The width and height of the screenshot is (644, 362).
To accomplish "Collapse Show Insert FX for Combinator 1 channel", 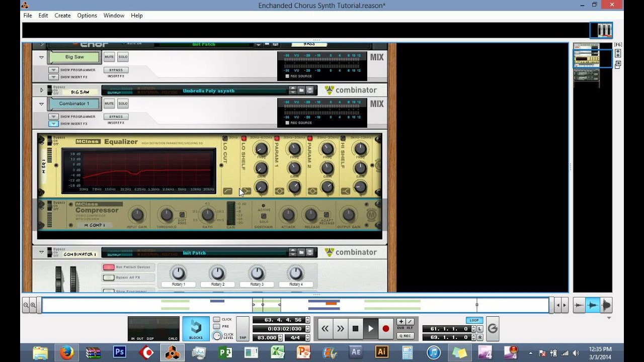I will [53, 124].
